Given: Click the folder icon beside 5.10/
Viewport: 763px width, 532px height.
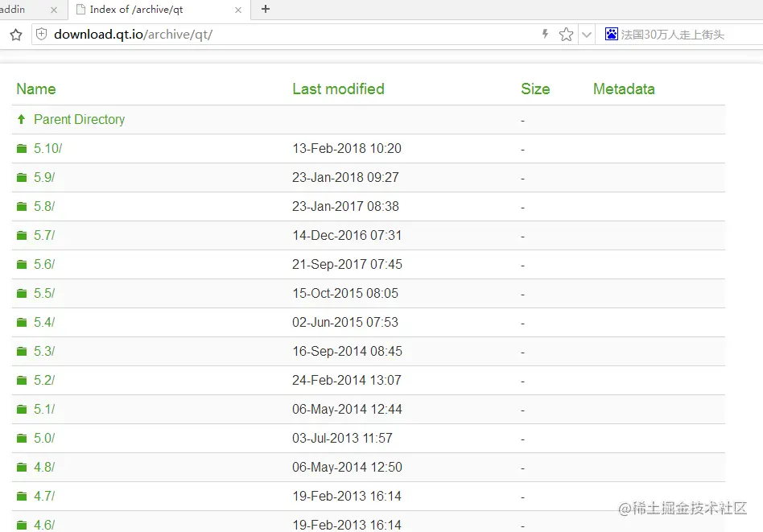Looking at the screenshot, I should [22, 148].
